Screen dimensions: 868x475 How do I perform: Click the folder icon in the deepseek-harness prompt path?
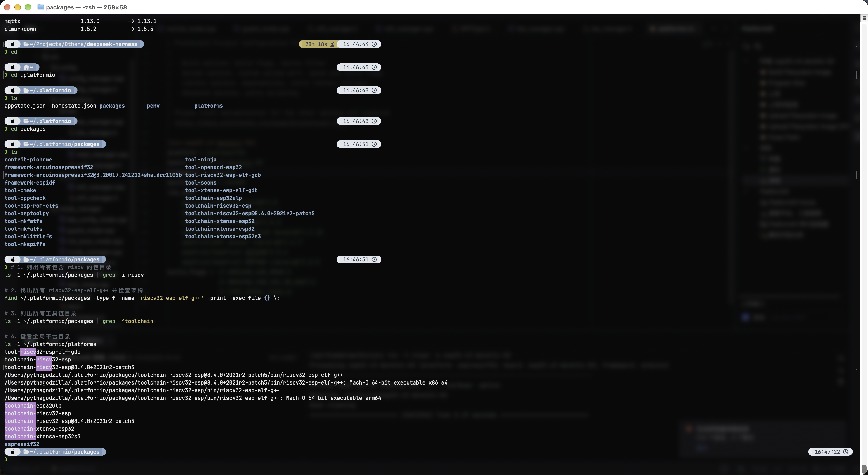pyautogui.click(x=26, y=44)
